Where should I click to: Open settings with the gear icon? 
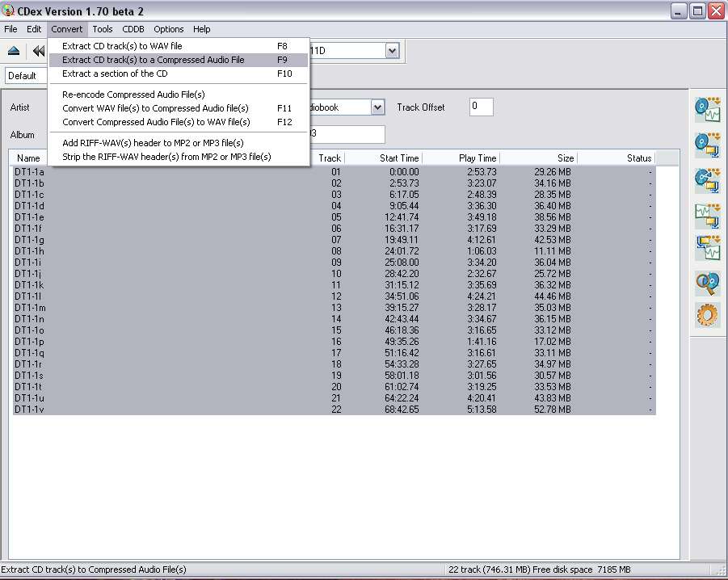pos(707,316)
